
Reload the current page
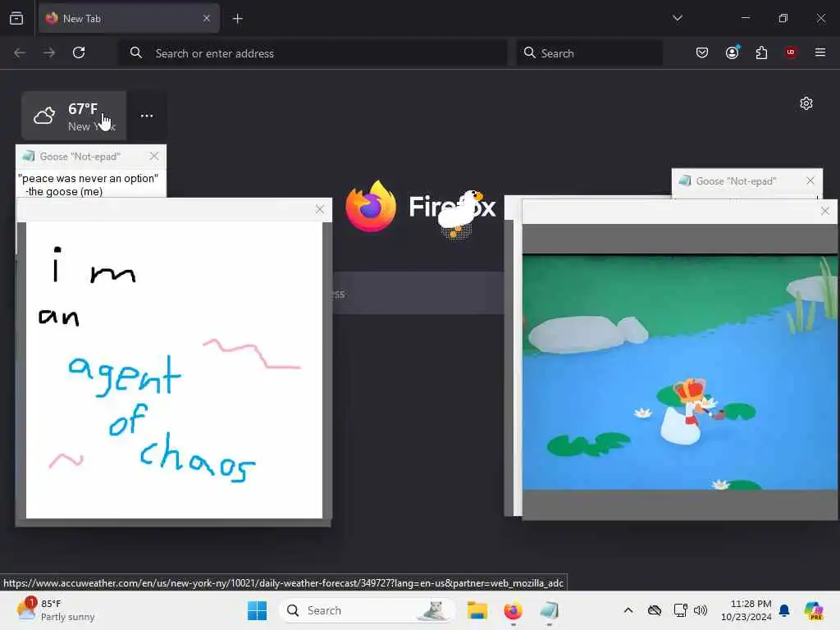(79, 52)
